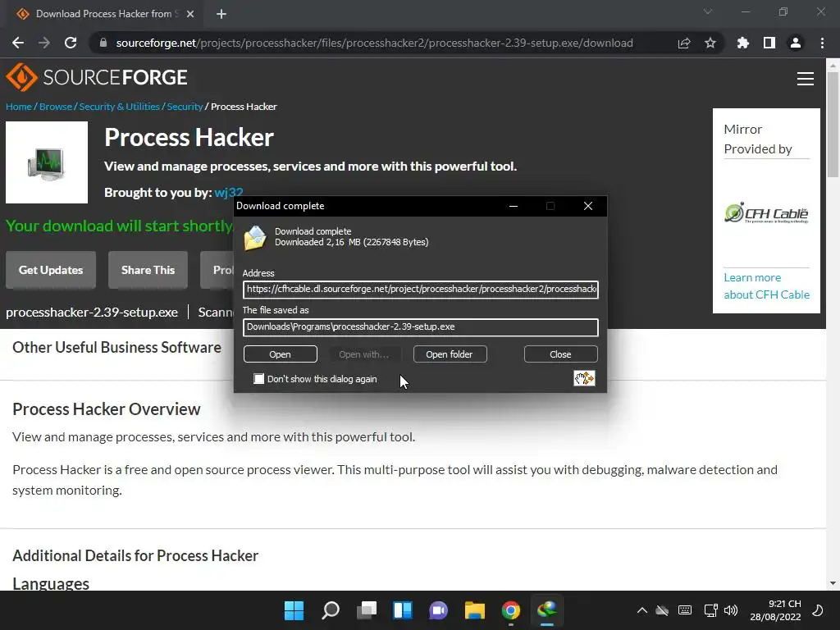Image resolution: width=840 pixels, height=630 pixels.
Task: Click the notification moon icon in tray
Action: point(818,610)
